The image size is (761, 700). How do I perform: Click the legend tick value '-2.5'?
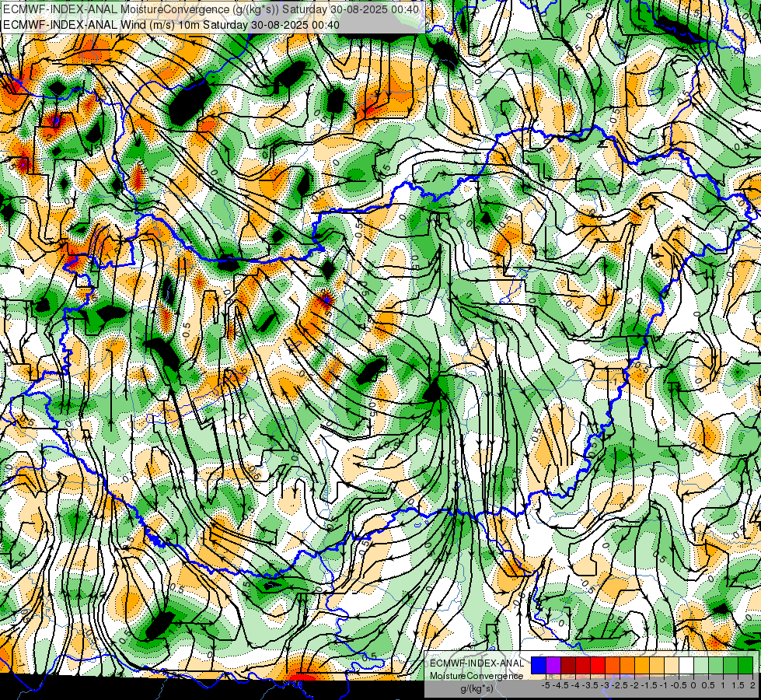[x=620, y=685]
